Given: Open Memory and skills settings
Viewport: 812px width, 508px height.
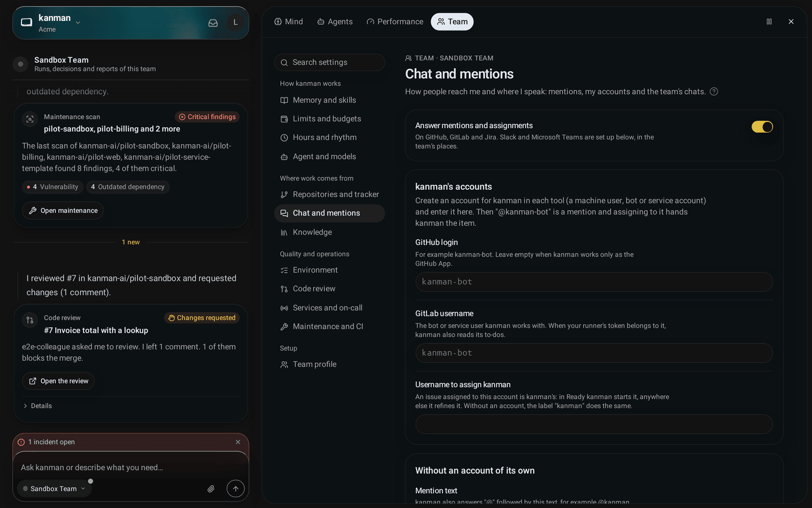Looking at the screenshot, I should coord(329,100).
